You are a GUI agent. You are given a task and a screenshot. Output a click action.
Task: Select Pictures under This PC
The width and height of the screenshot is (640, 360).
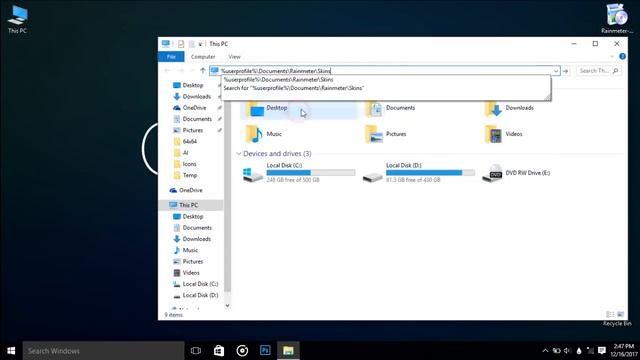(192, 262)
